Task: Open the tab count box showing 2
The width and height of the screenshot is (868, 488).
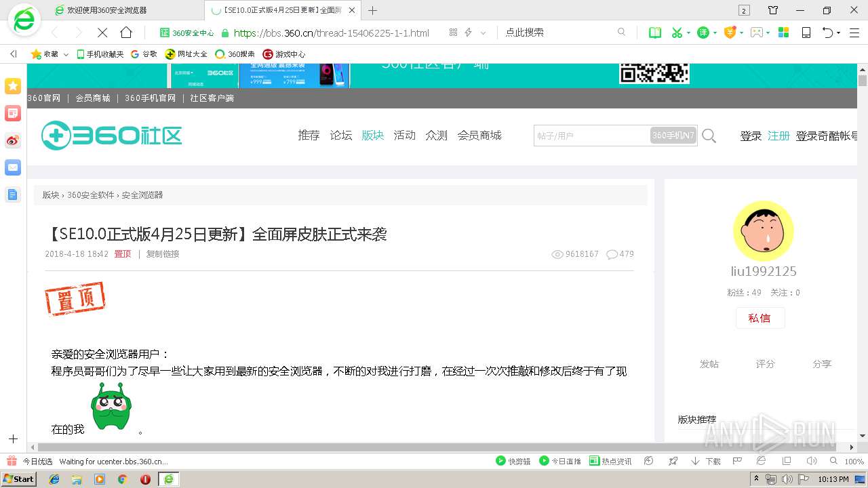Action: click(x=744, y=10)
